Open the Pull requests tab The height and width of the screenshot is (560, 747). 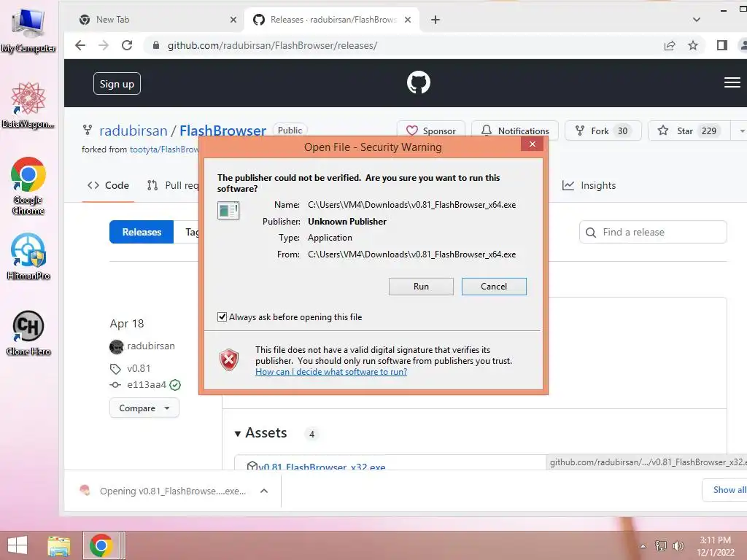click(x=173, y=185)
